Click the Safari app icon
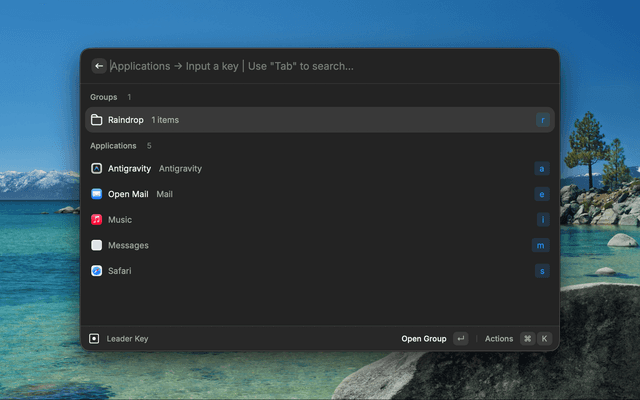 click(x=97, y=271)
